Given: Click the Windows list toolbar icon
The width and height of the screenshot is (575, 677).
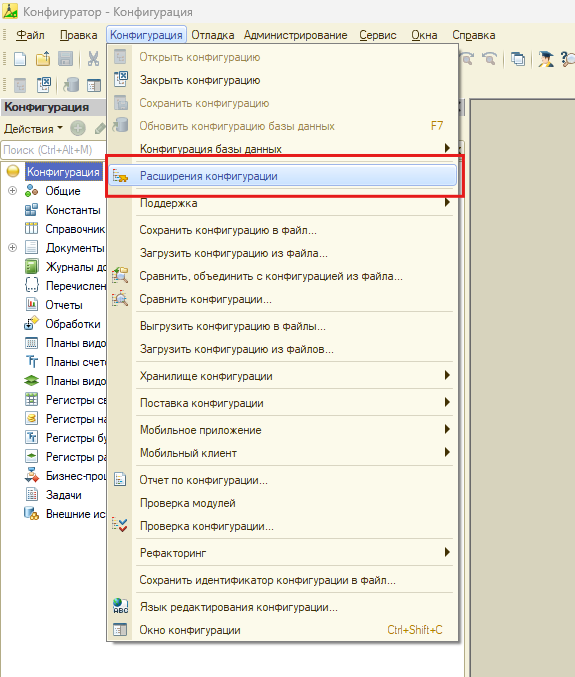Looking at the screenshot, I should 518,59.
